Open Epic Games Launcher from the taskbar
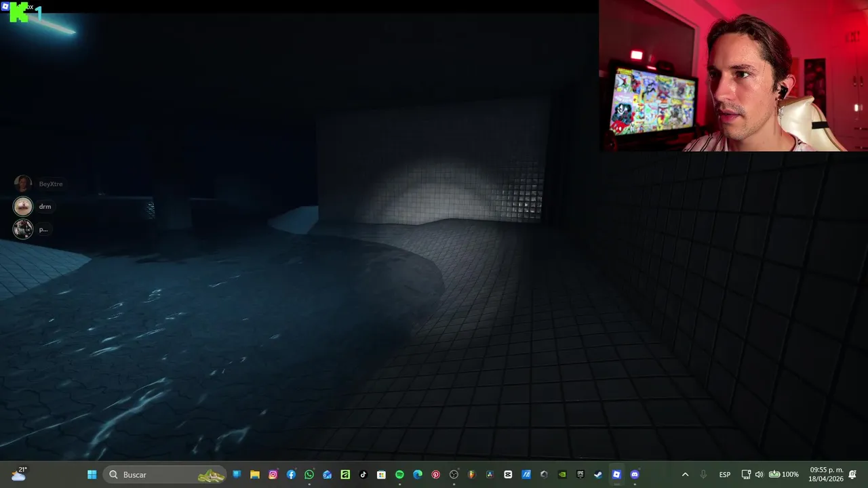868x488 pixels. (x=580, y=474)
